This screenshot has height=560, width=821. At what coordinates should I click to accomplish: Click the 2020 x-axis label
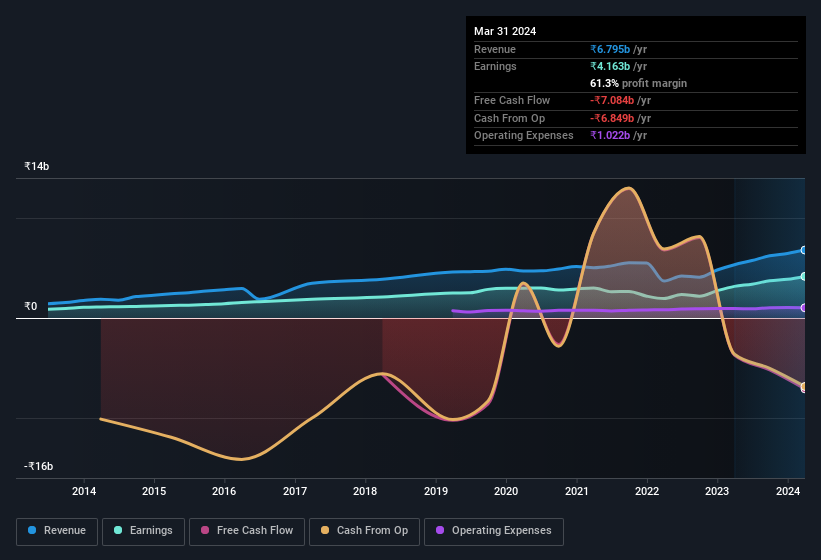506,491
